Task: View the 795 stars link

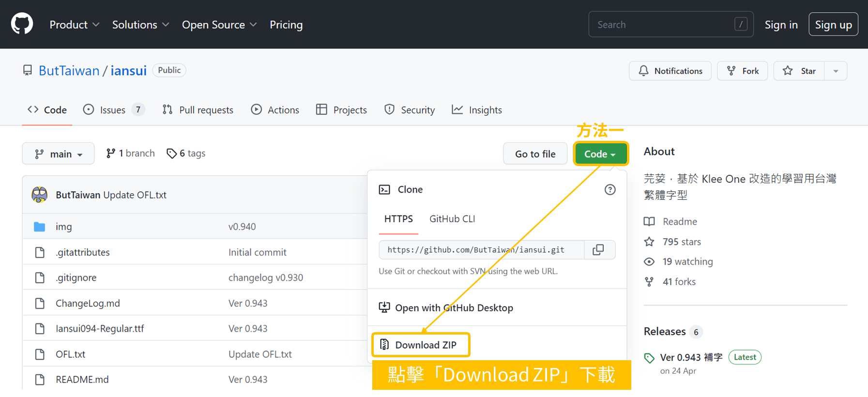Action: (672, 242)
